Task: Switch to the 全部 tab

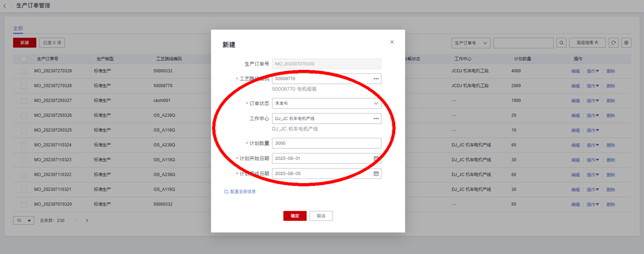Action: pyautogui.click(x=18, y=28)
